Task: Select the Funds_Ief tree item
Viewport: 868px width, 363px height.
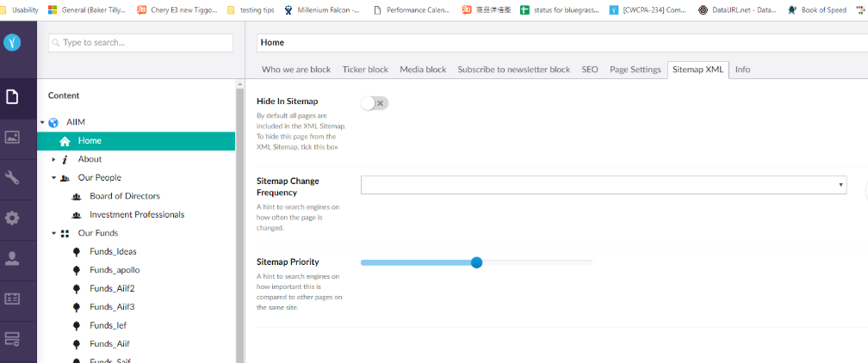Action: pos(108,325)
